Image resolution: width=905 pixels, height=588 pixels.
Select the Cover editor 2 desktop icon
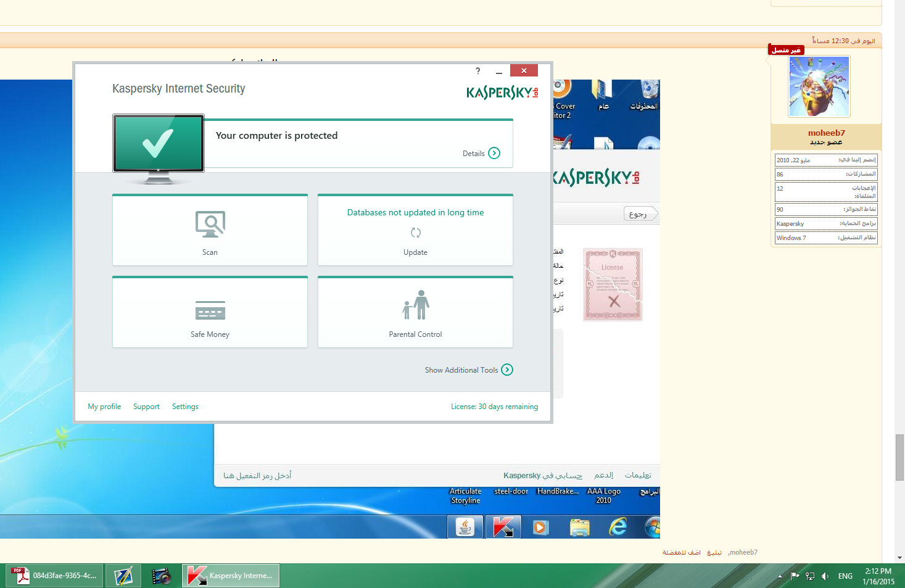point(564,99)
